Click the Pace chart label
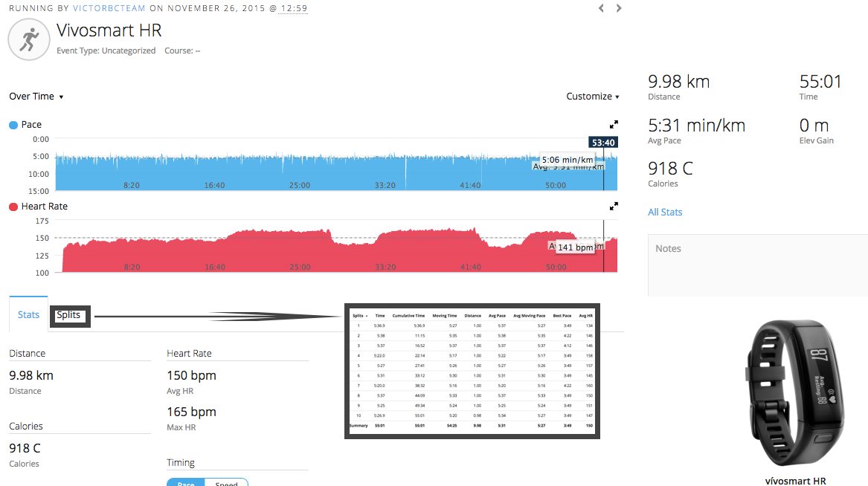The height and width of the screenshot is (486, 868). pyautogui.click(x=31, y=125)
